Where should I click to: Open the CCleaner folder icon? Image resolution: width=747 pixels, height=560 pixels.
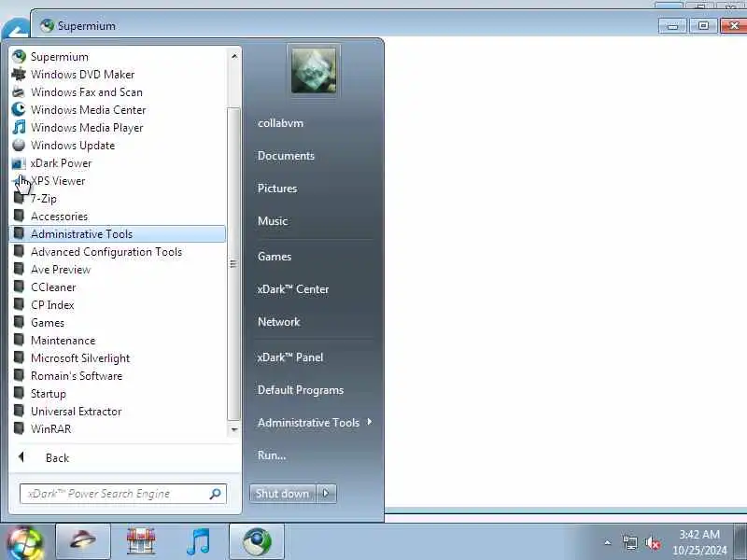coord(19,287)
